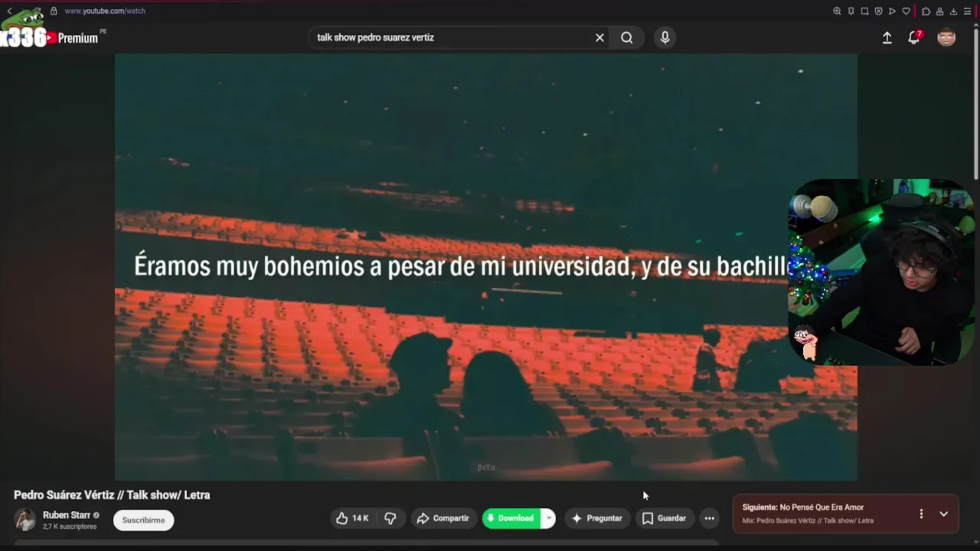Open the more actions three-dot menu
Image resolution: width=980 pixels, height=551 pixels.
(710, 518)
